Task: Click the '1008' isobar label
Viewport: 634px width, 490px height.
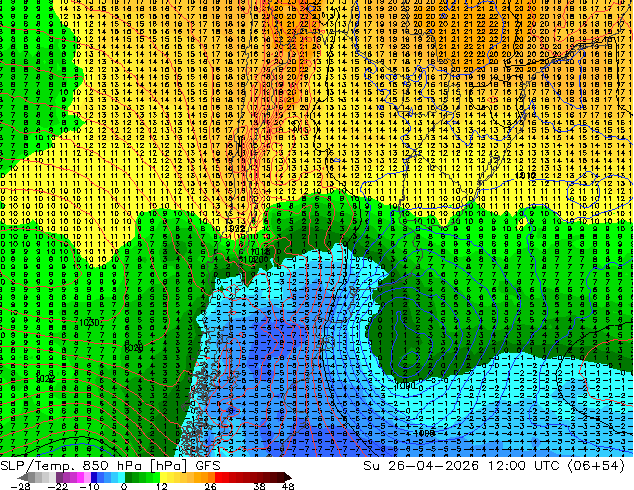Action: tap(425, 433)
